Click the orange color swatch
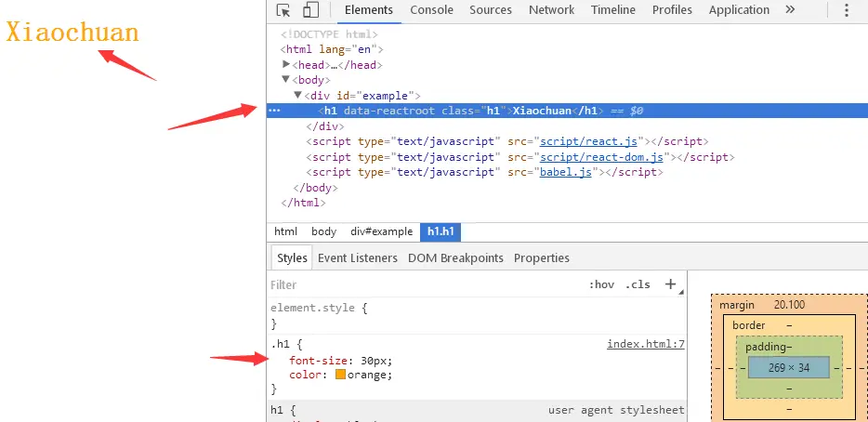 point(340,375)
